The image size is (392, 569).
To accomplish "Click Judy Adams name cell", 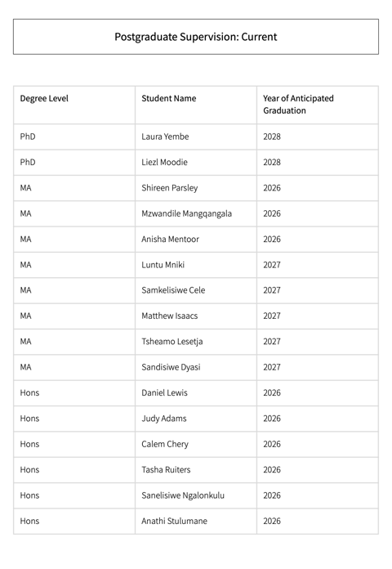I will pyautogui.click(x=164, y=419).
